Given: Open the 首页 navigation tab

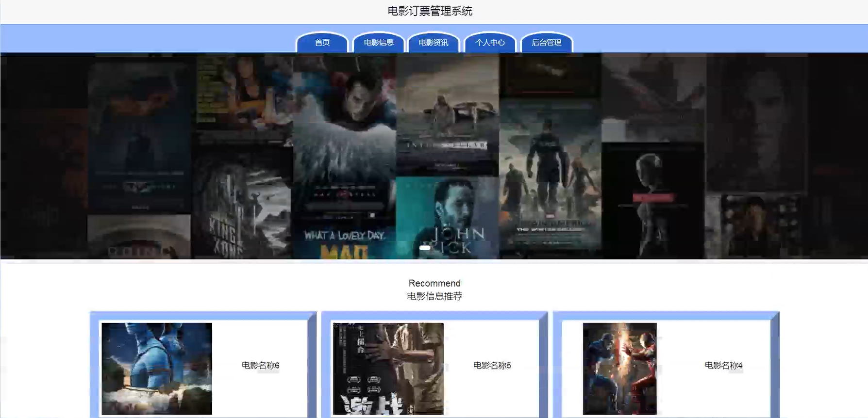Looking at the screenshot, I should [322, 42].
